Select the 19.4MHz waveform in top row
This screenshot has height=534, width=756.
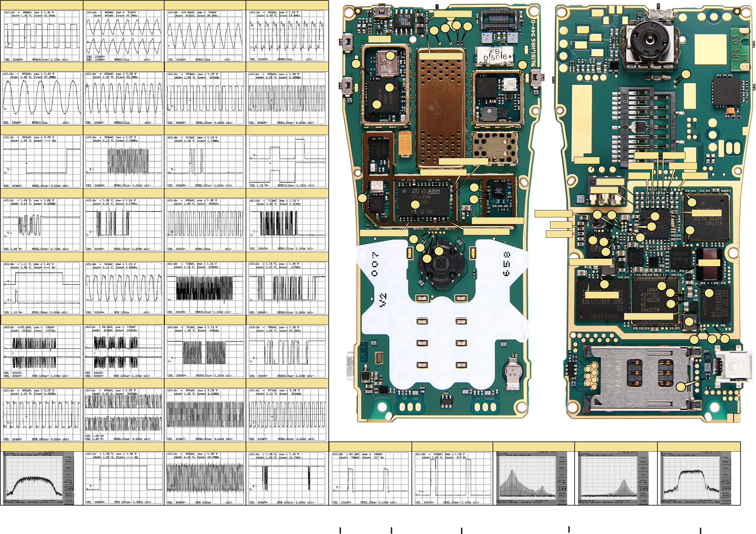[x=287, y=36]
